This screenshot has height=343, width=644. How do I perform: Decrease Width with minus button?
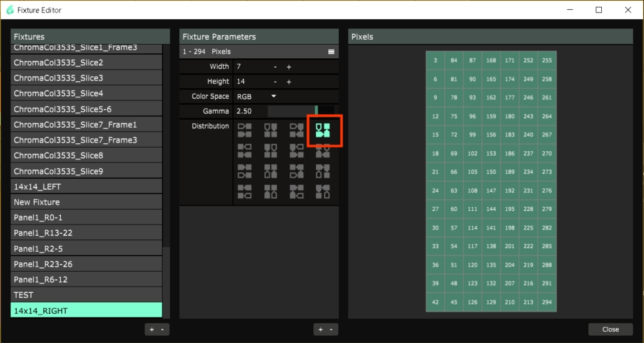(x=275, y=67)
